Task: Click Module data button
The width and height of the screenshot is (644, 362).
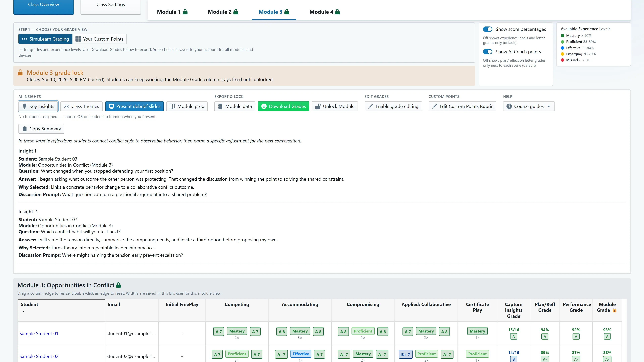Action: point(234,106)
